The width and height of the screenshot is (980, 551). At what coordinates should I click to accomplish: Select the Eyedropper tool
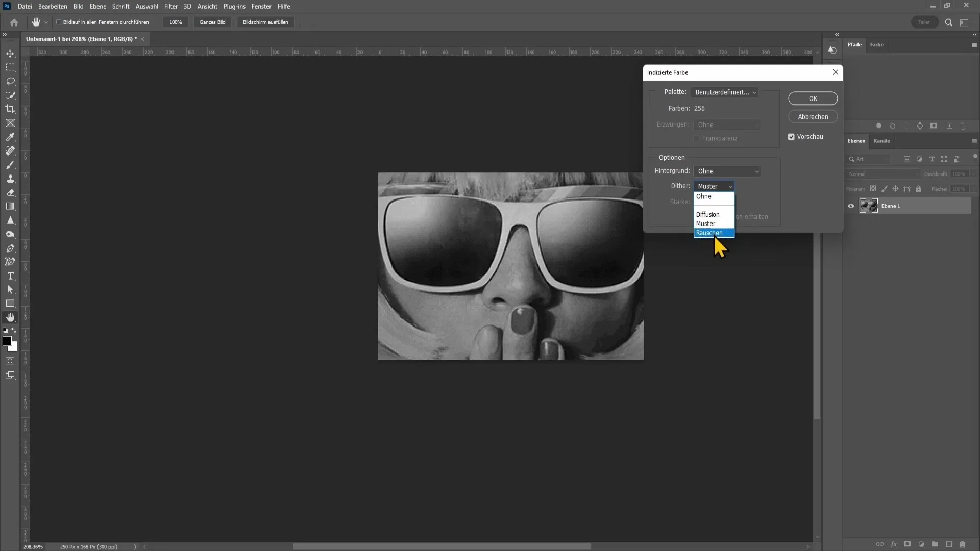point(10,137)
